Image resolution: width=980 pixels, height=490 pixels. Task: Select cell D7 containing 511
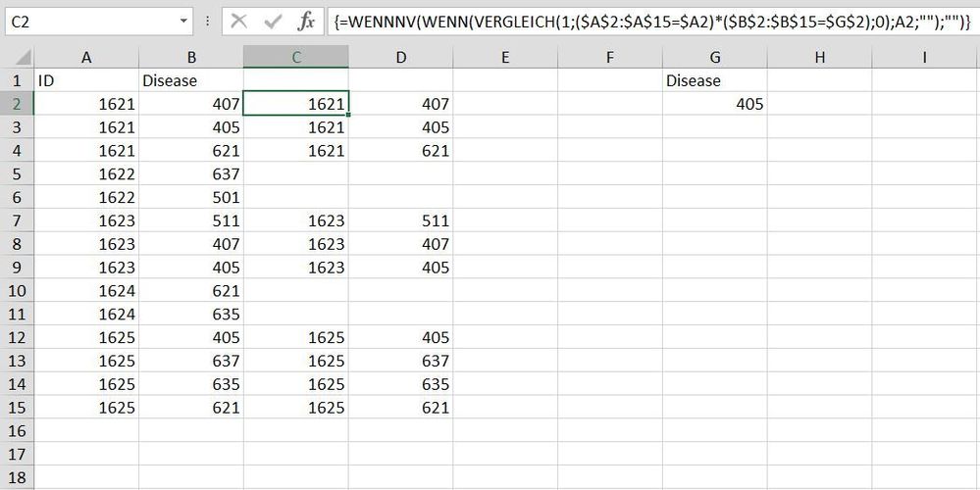point(400,220)
